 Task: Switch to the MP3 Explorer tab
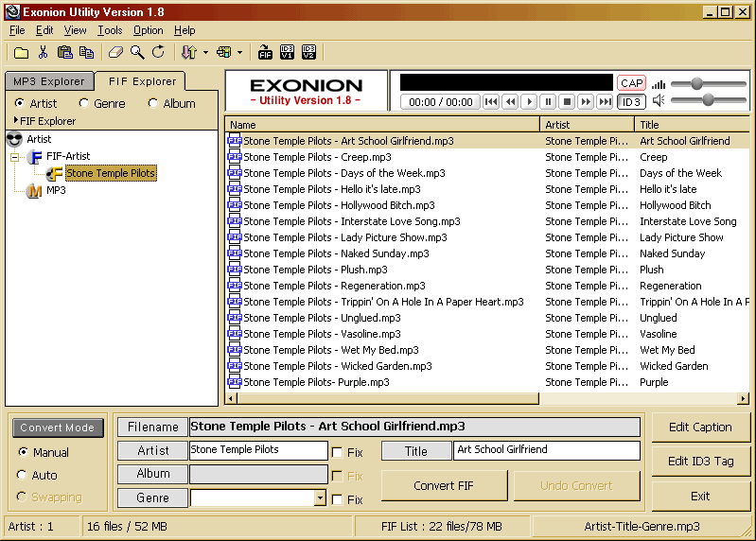pyautogui.click(x=48, y=81)
